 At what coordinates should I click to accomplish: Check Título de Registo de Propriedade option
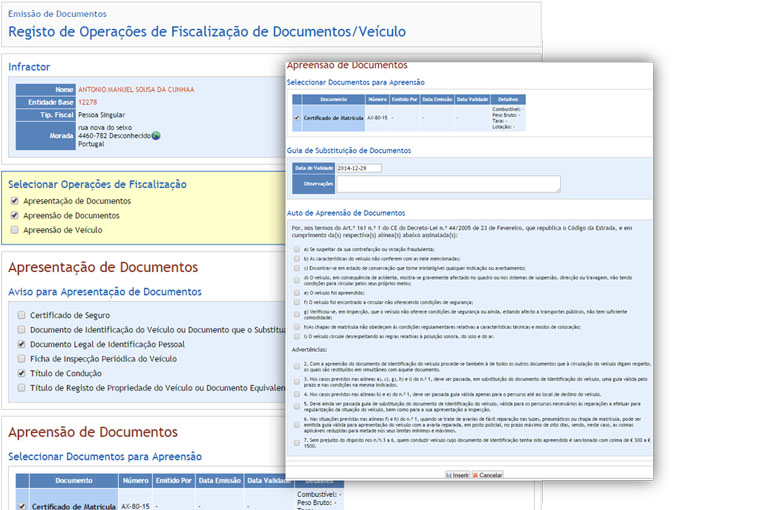coord(21,388)
